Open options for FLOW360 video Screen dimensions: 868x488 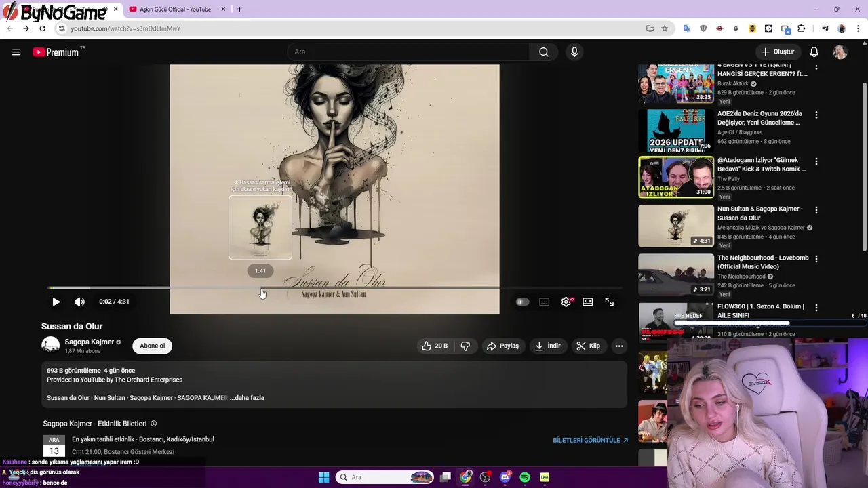pos(816,308)
